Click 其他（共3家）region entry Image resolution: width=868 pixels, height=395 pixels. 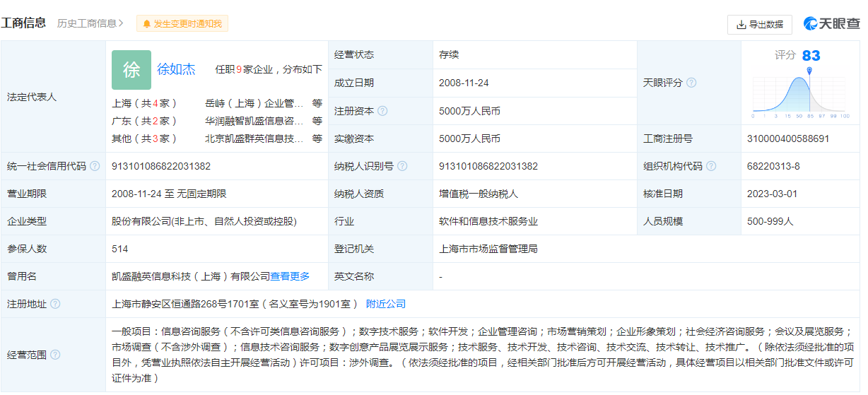click(144, 138)
